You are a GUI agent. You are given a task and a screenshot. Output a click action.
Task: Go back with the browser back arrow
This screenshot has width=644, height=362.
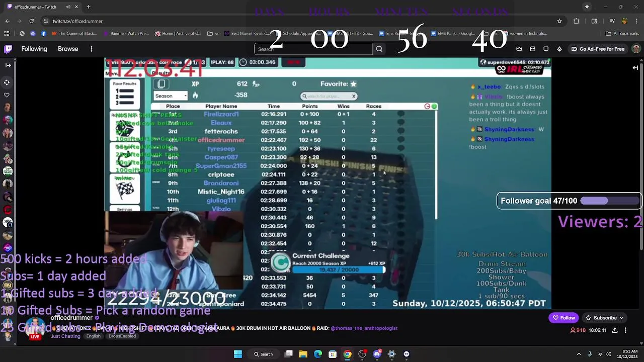point(7,21)
